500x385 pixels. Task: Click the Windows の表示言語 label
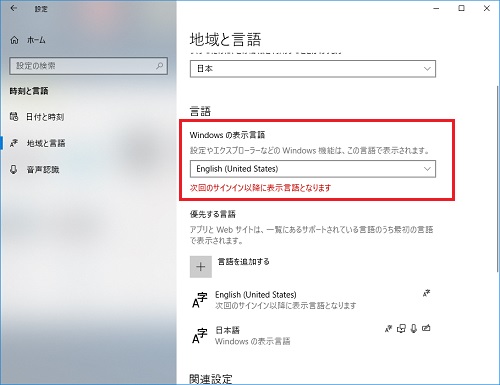coord(227,135)
